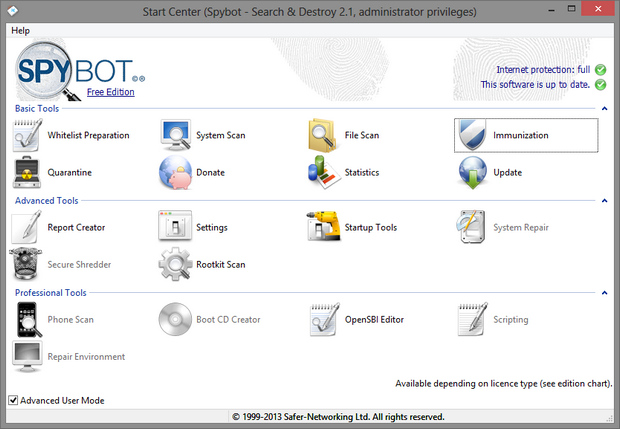Click the Secure Shredder label
Screen dimensions: 620x429
coord(79,264)
